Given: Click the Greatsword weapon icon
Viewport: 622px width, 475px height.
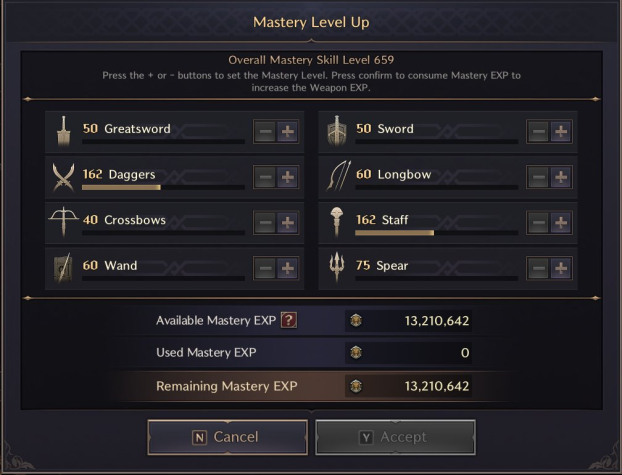Looking at the screenshot, I should click(x=63, y=131).
